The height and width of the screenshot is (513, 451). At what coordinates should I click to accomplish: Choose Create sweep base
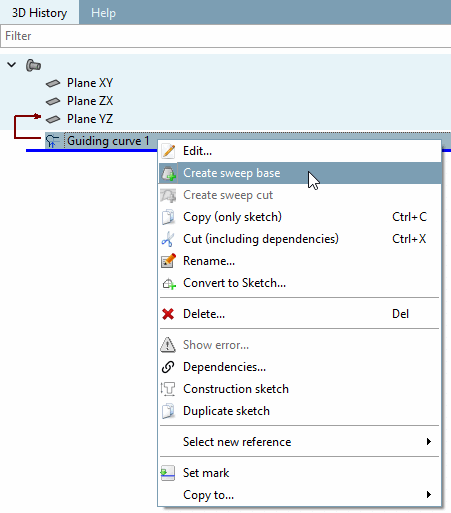click(x=300, y=173)
